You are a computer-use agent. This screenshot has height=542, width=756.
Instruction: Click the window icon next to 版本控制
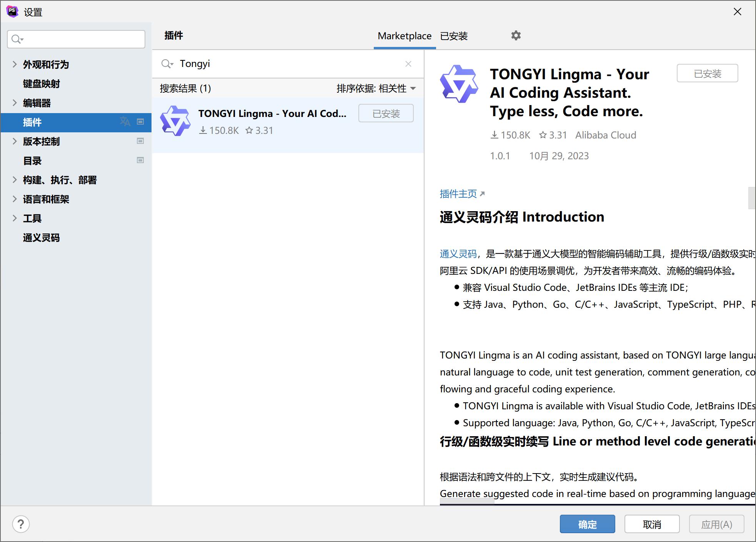[x=141, y=141]
